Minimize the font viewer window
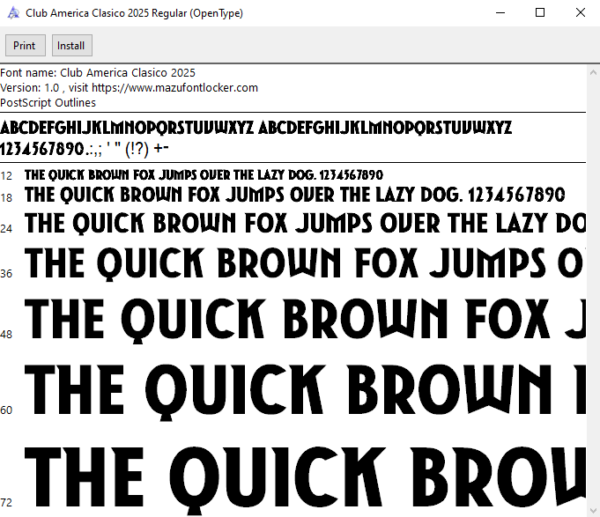Screen dimensions: 600x517 [x=500, y=13]
